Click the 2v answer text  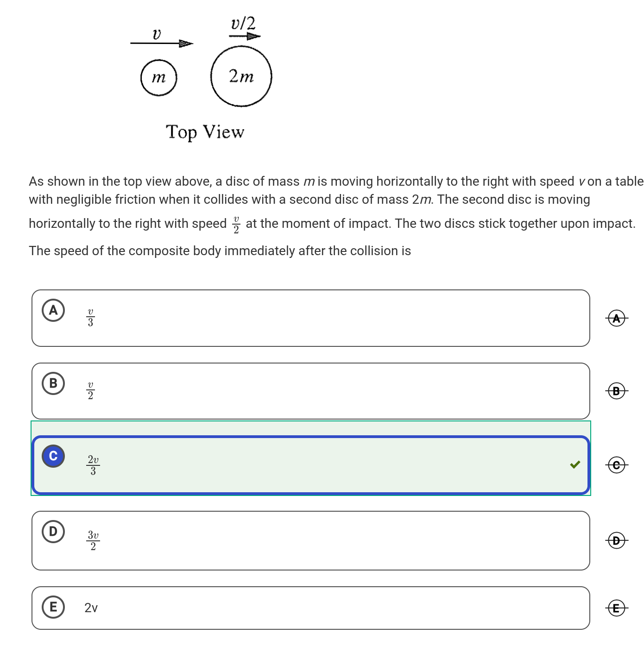pyautogui.click(x=91, y=608)
